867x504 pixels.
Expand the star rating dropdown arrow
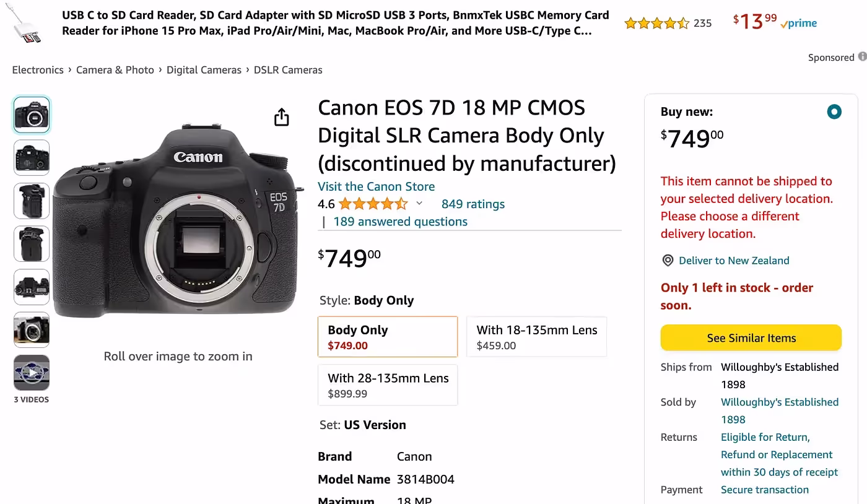[419, 204]
